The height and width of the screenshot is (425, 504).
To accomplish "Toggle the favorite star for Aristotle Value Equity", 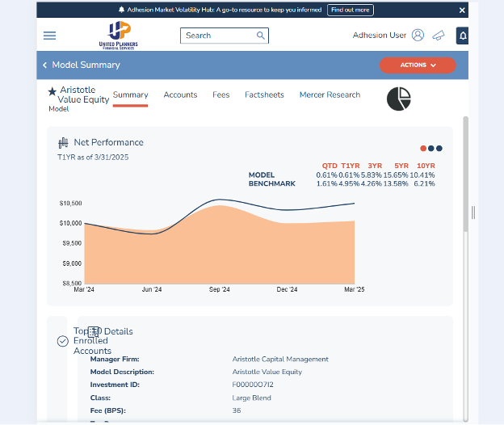I will point(52,91).
